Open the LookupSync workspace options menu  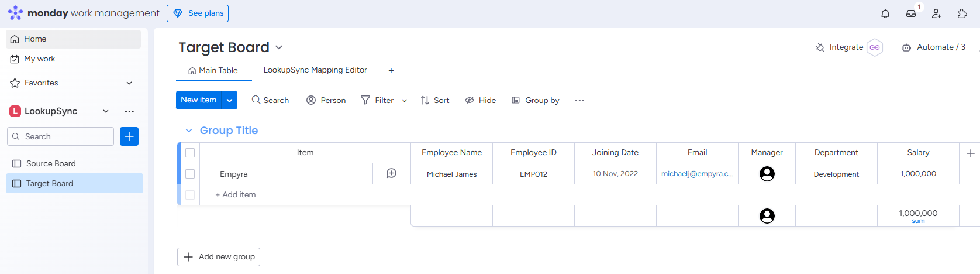click(x=129, y=111)
